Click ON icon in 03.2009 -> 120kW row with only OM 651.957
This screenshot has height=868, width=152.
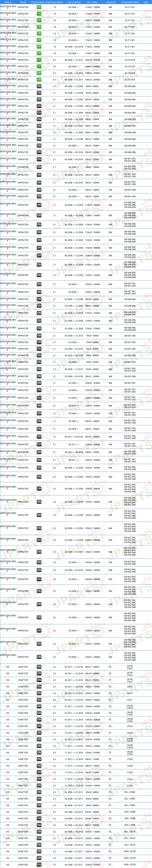point(39,383)
